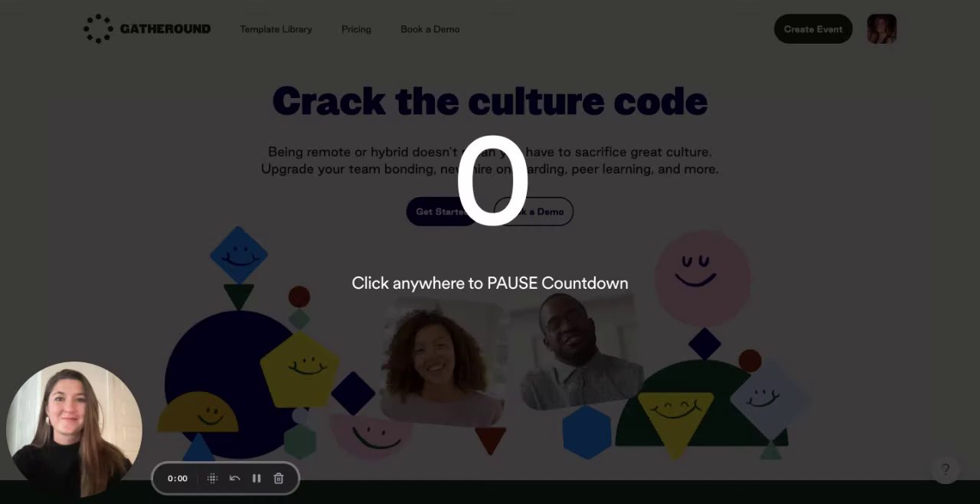Restart recording with the undo arrow icon
980x504 pixels.
[x=235, y=478]
